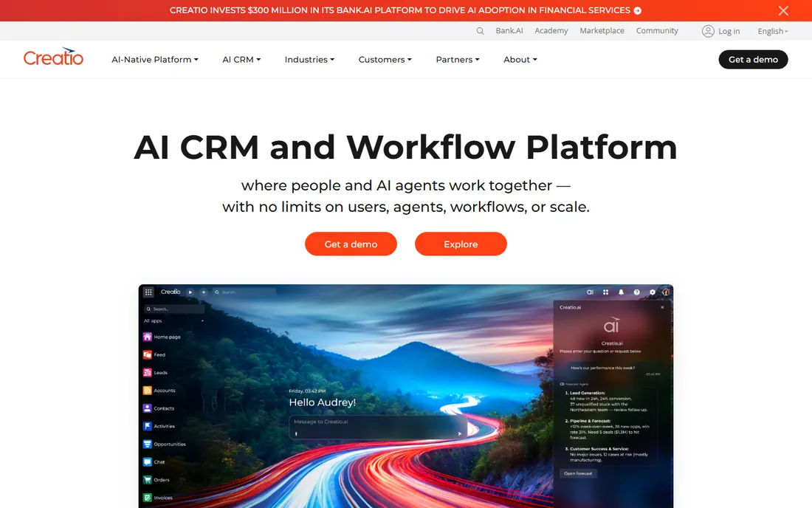The height and width of the screenshot is (508, 812).
Task: Click the plus icon in the preview top bar
Action: pyautogui.click(x=204, y=292)
